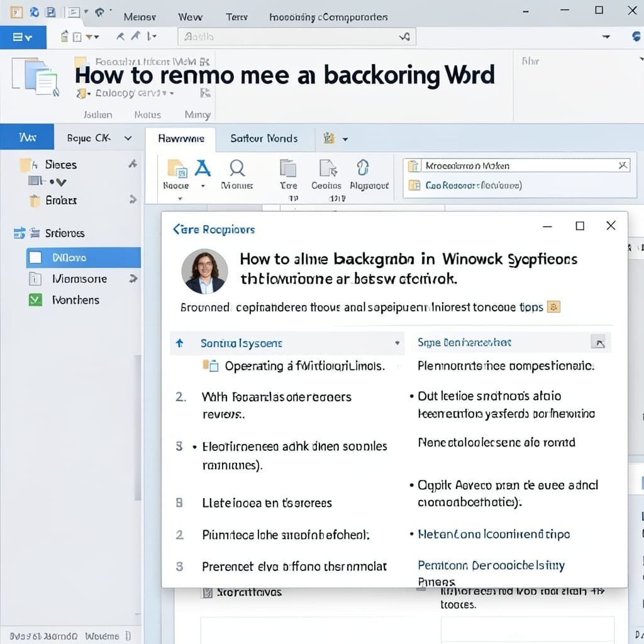Image resolution: width=644 pixels, height=644 pixels.
Task: Go back via Care Rocpiovrs link
Action: (x=214, y=229)
